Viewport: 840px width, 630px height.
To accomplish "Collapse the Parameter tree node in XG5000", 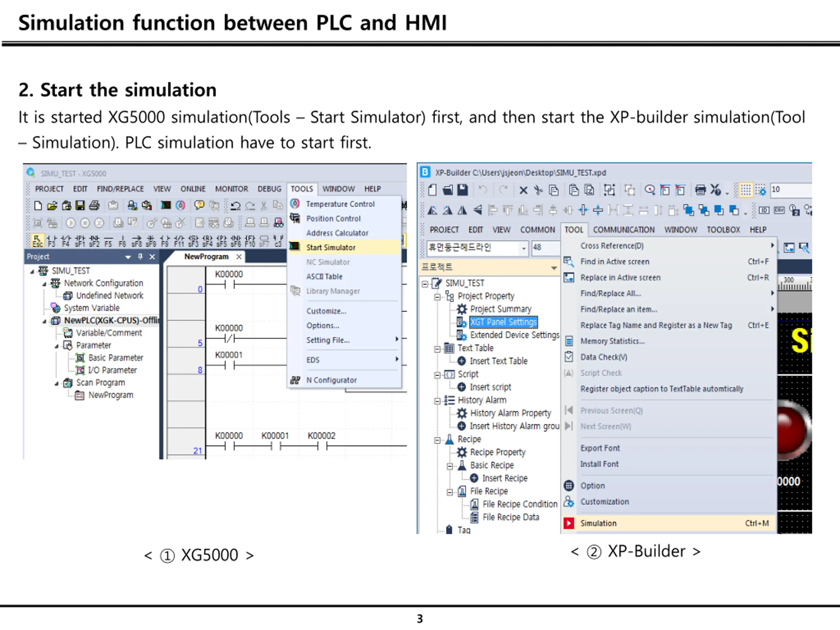I will (x=56, y=346).
